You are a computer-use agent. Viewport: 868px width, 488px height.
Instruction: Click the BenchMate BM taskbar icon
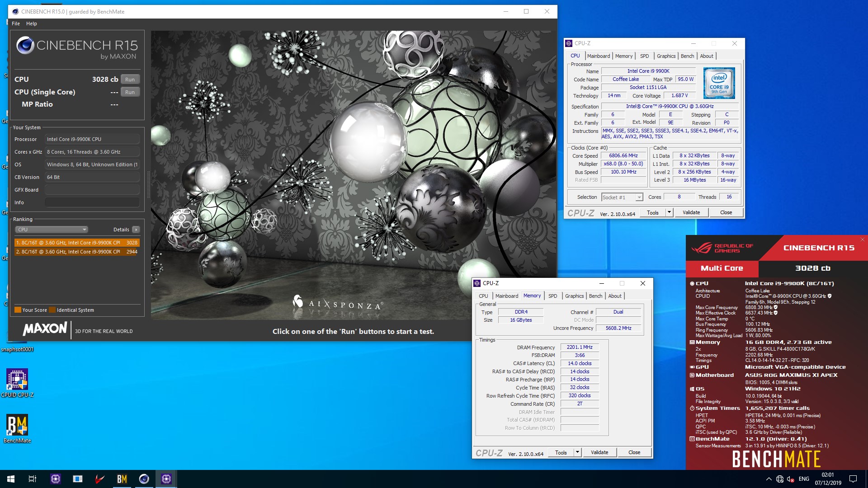122,479
